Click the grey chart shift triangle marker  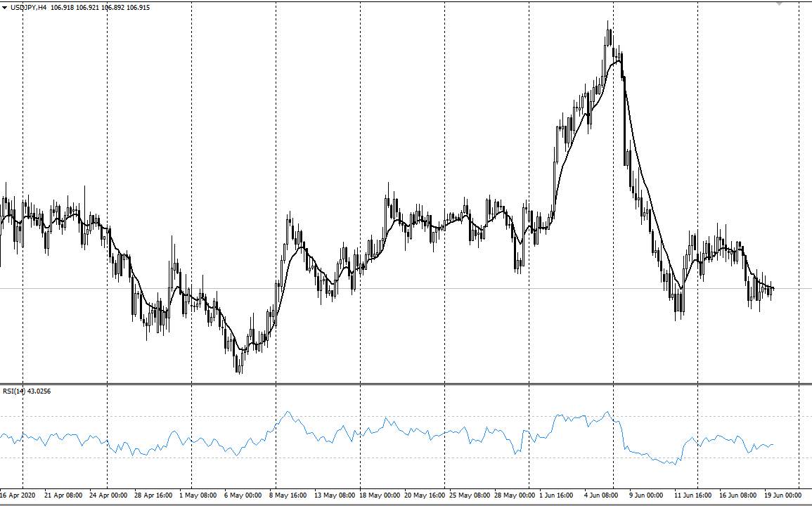pos(779,3)
